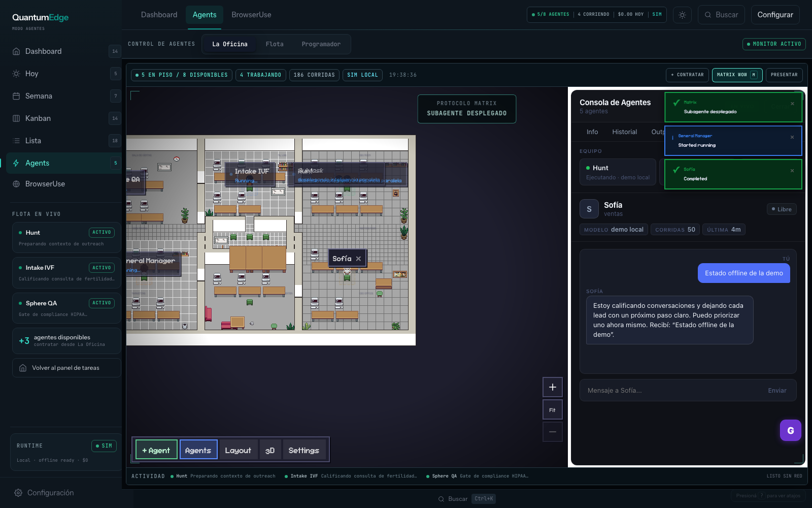Open Semana calendar in sidebar
Image resolution: width=812 pixels, height=508 pixels.
[63, 96]
